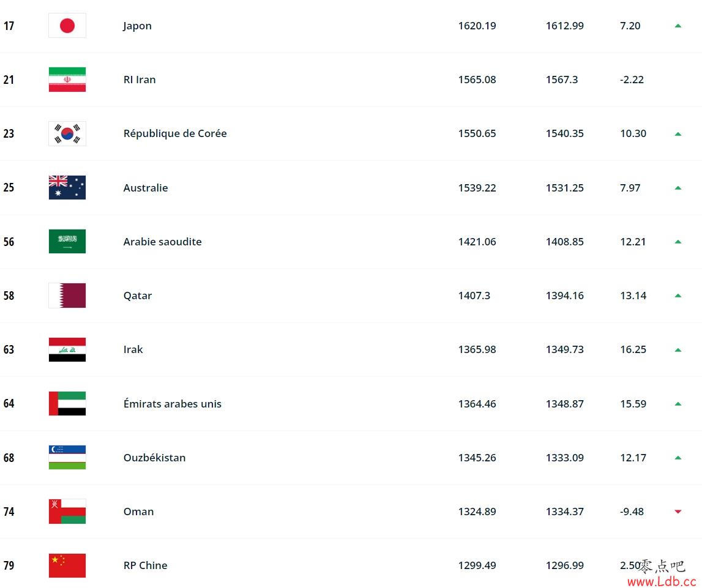This screenshot has height=588, width=702.
Task: Click the Australia flag icon
Action: 67,187
